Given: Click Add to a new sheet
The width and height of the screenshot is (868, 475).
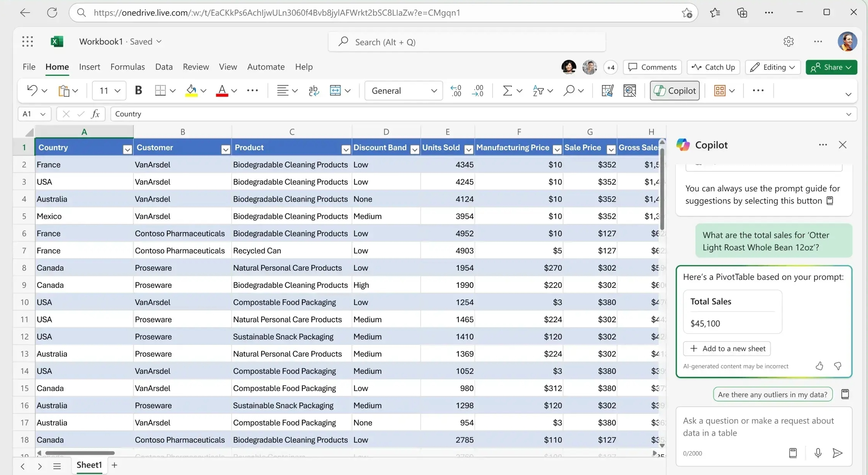Looking at the screenshot, I should (727, 348).
